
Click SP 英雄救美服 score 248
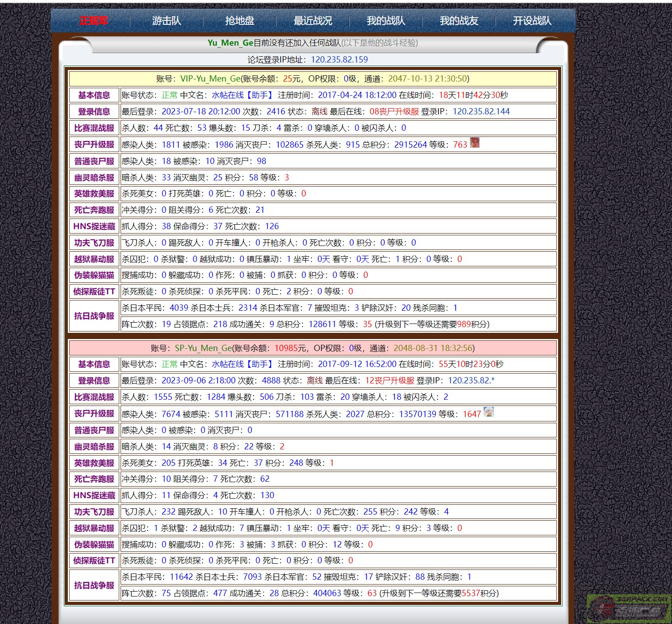[x=296, y=463]
